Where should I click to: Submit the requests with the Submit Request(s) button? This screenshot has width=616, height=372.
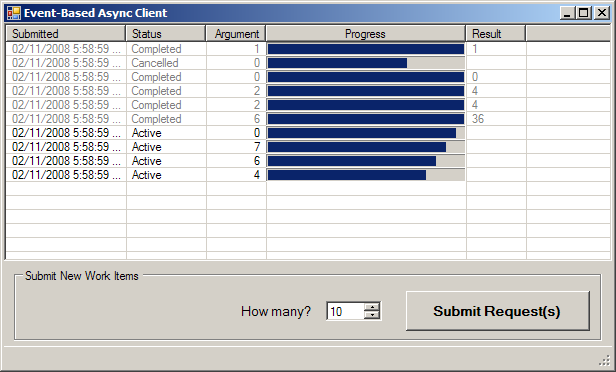(497, 311)
